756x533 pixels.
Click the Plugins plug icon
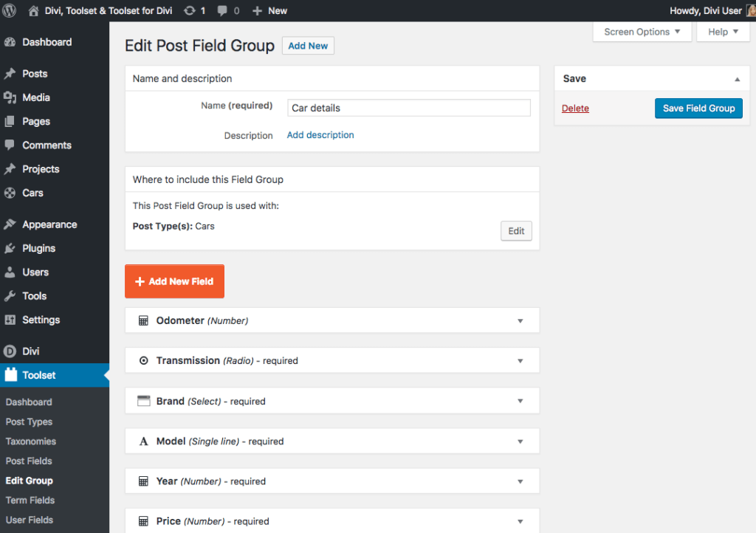point(10,248)
